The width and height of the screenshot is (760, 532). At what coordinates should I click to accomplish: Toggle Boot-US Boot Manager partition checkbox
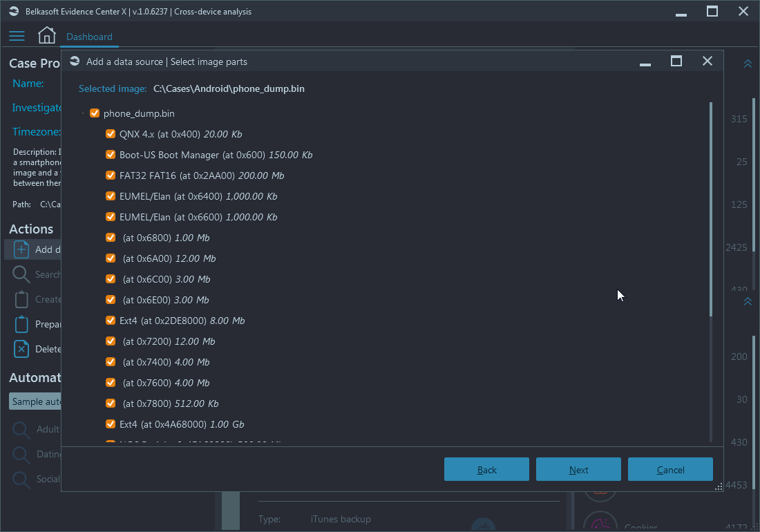(111, 155)
